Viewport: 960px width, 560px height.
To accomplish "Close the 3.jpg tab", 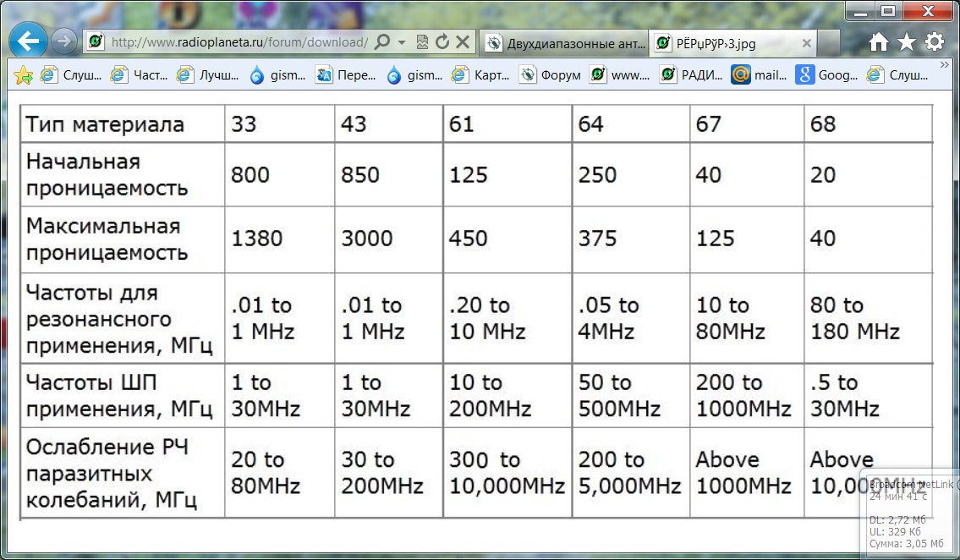I will 807,43.
